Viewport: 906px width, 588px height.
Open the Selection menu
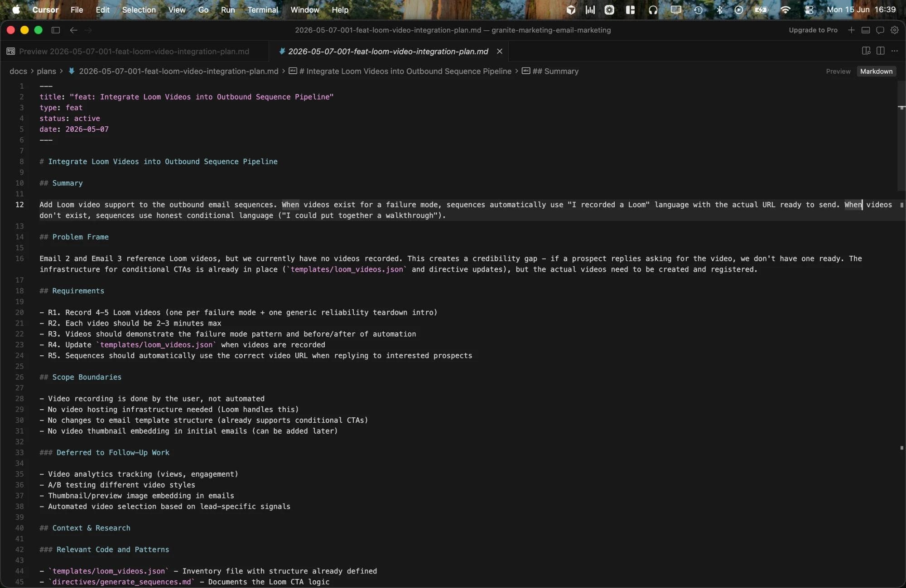139,10
